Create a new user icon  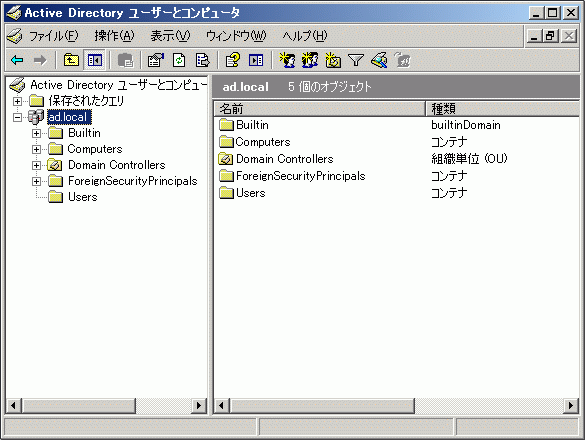[287, 60]
